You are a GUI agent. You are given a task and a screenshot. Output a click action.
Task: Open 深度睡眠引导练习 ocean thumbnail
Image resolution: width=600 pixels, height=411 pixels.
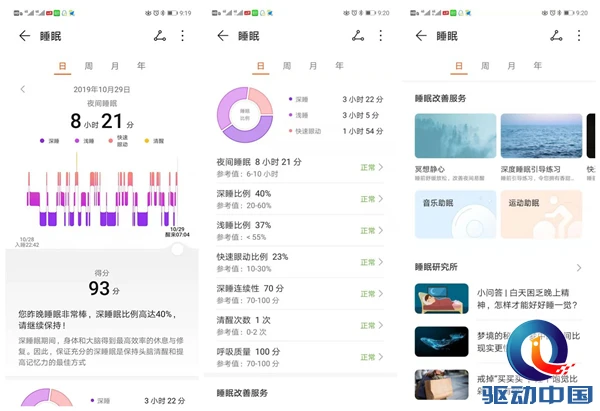coord(541,136)
